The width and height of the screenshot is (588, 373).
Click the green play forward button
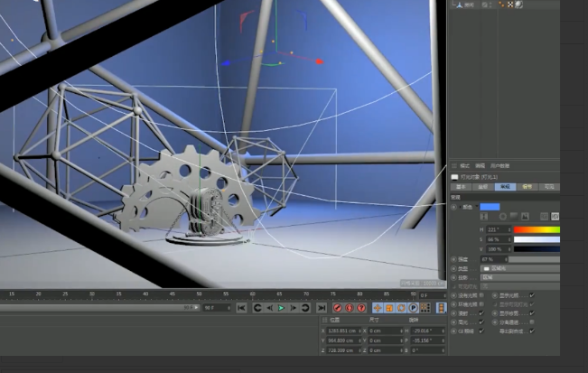tap(281, 308)
